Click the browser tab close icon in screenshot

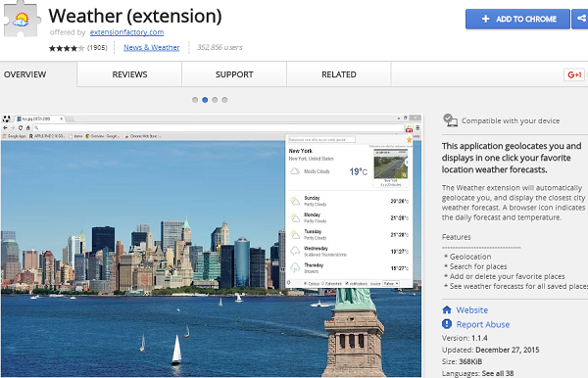coord(62,118)
